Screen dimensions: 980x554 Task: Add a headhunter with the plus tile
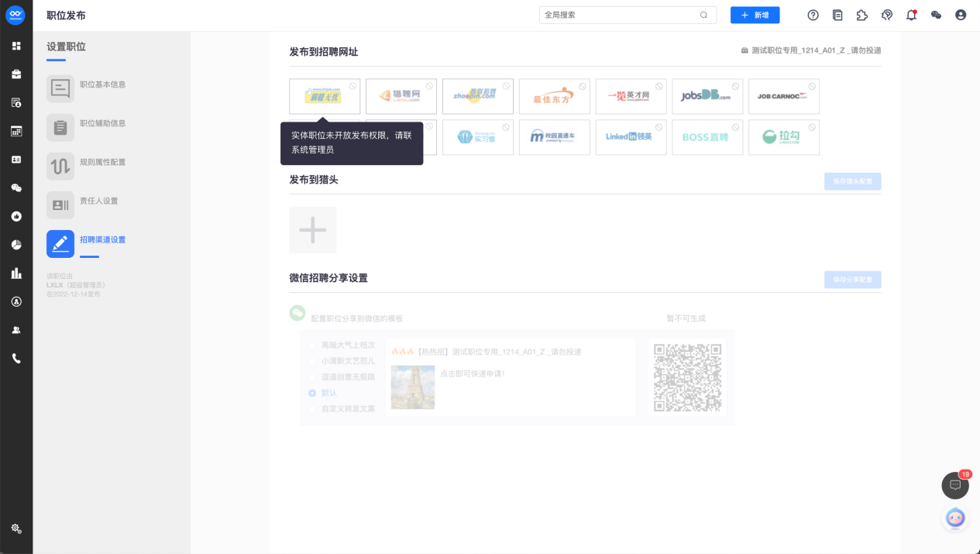click(313, 230)
